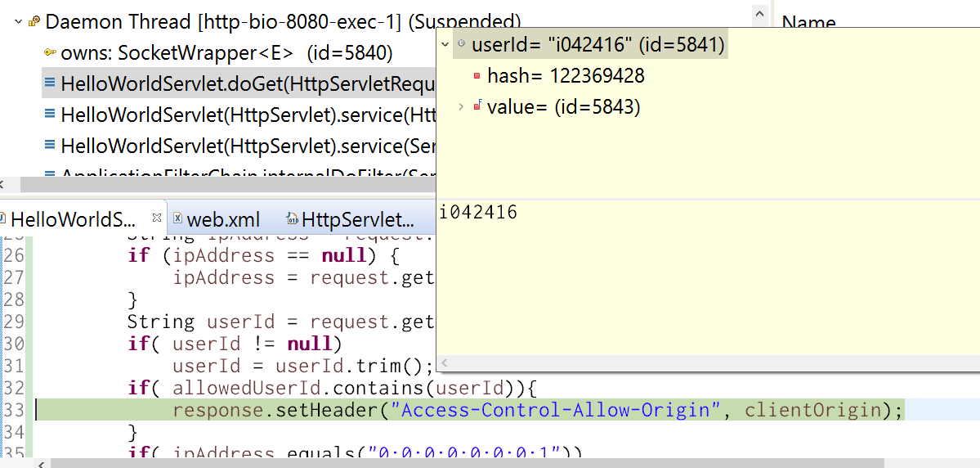Viewport: 980px width, 468px height.
Task: Click the Daemon Thread gear icon
Action: coord(34,22)
